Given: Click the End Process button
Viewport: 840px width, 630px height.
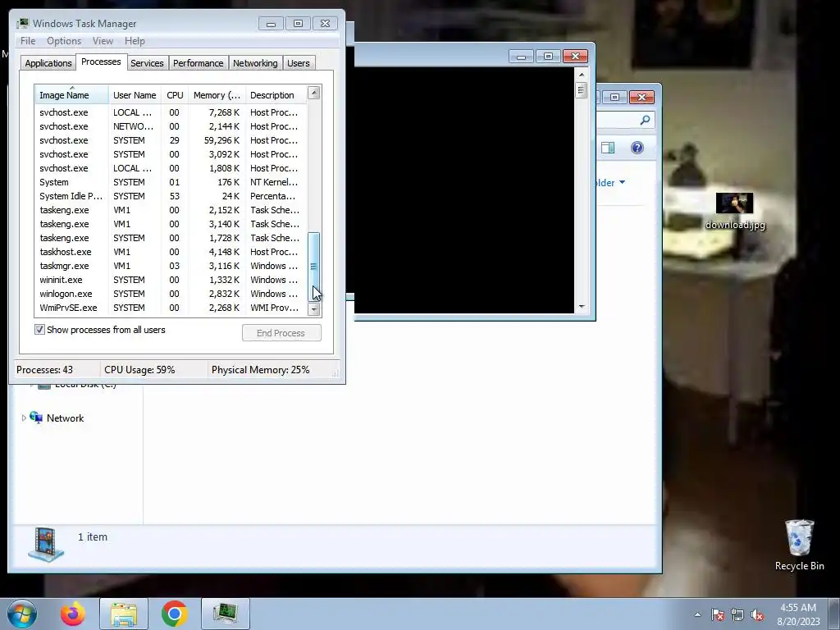Looking at the screenshot, I should click(x=281, y=333).
